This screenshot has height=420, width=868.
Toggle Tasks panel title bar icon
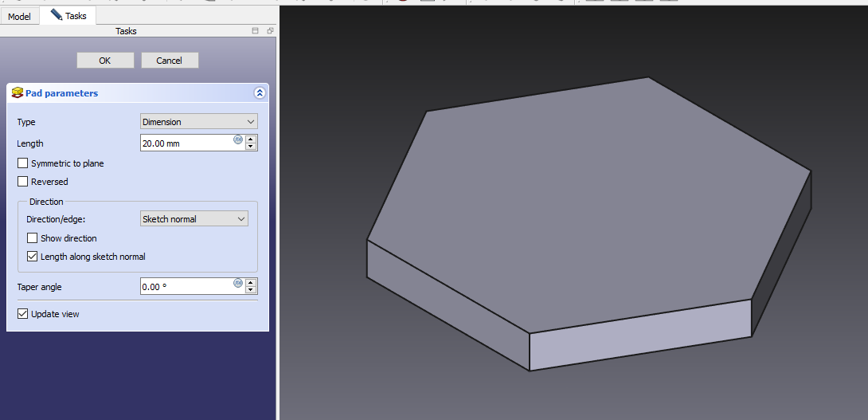[x=255, y=31]
